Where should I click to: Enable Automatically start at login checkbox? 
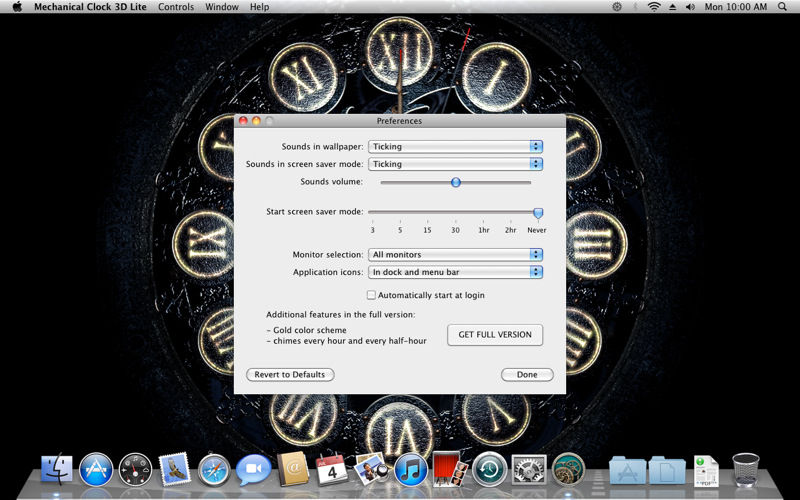[371, 295]
